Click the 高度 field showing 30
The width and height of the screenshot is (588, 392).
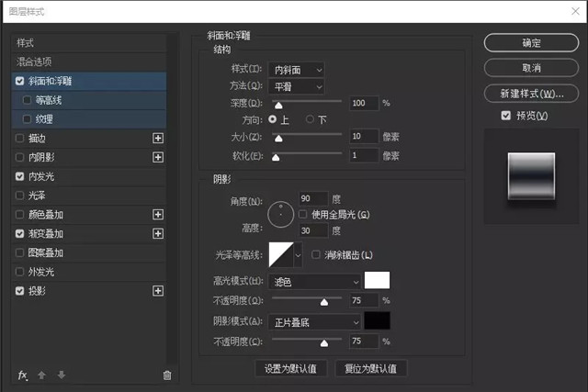click(313, 230)
